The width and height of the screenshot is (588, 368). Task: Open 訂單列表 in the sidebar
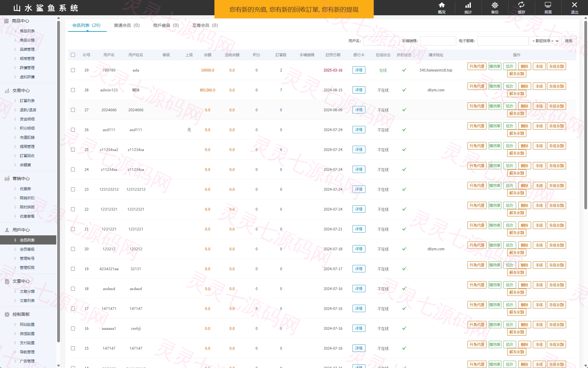(27, 101)
